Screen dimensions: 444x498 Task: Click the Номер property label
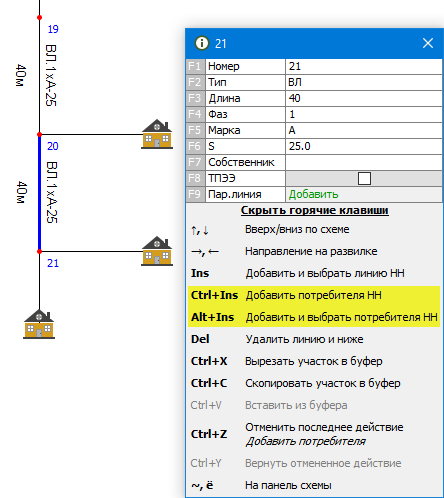pyautogui.click(x=224, y=66)
